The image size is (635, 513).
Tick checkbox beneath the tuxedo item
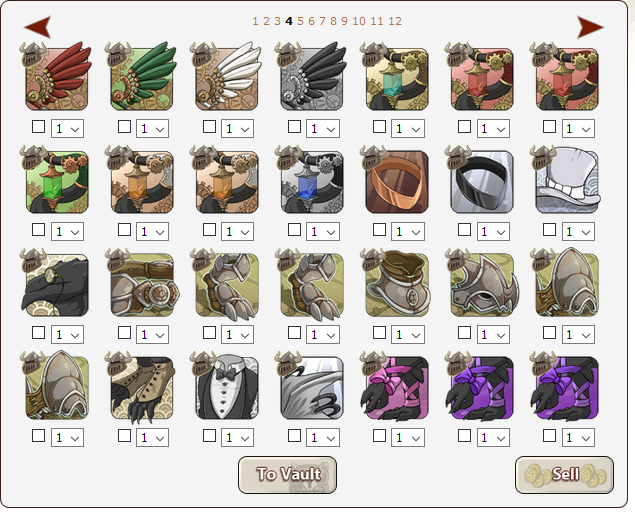coord(209,436)
